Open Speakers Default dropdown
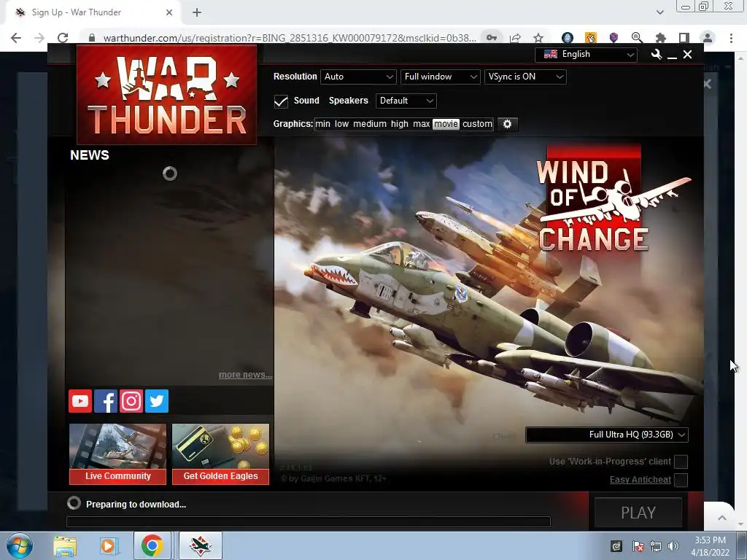The height and width of the screenshot is (560, 747). point(406,101)
